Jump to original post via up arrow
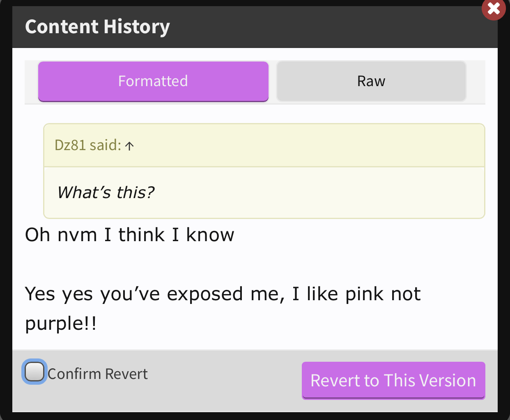Viewport: 510px width, 420px height. point(129,146)
